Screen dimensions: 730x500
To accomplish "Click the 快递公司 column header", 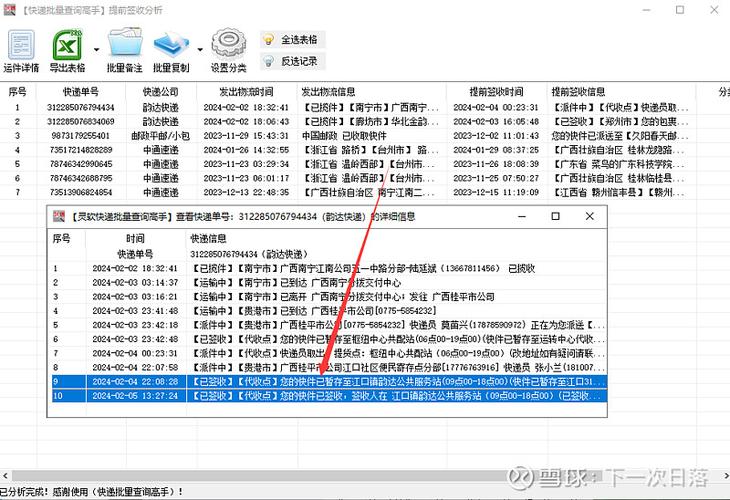I will point(160,92).
